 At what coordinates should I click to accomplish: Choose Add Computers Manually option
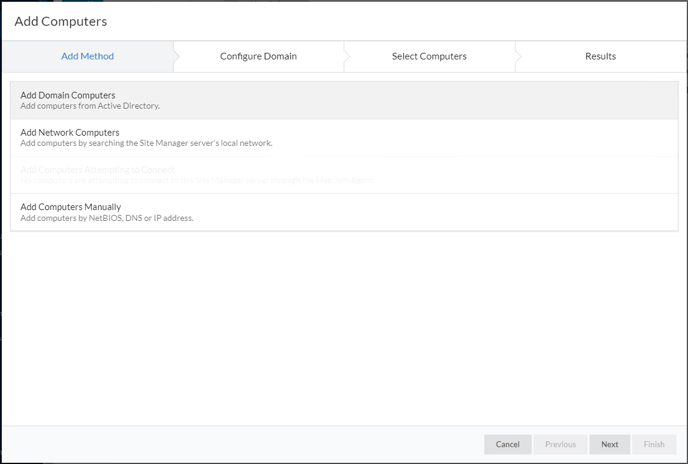[x=70, y=207]
